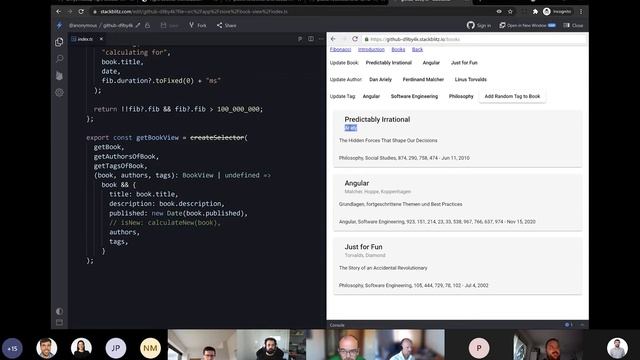Open the Books link
Screen dimensions: 640x360
pos(398,49)
